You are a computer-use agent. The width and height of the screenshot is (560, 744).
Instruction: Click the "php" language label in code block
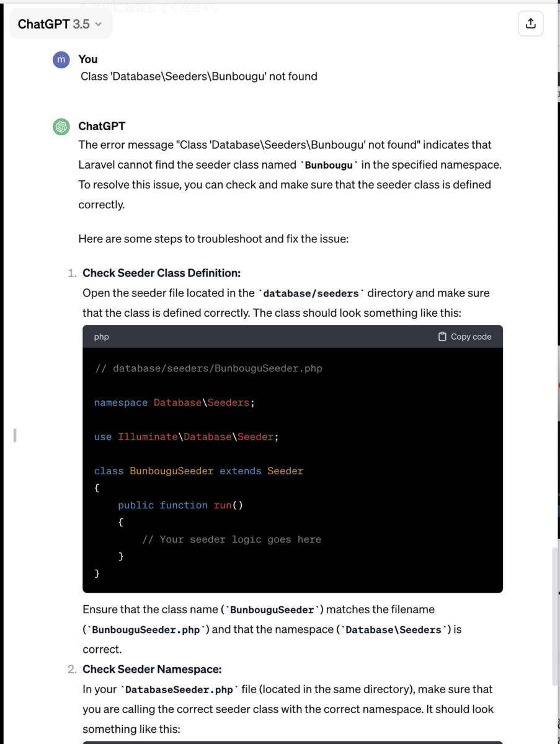point(101,337)
